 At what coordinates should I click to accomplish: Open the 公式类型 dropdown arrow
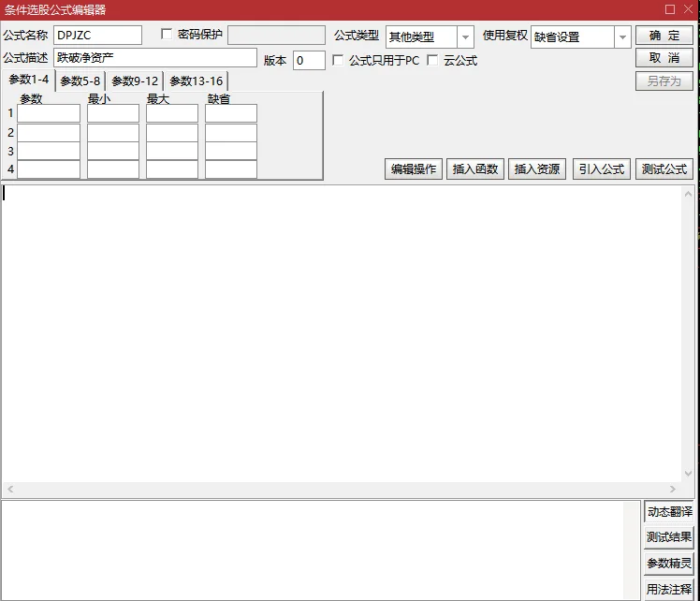click(465, 37)
